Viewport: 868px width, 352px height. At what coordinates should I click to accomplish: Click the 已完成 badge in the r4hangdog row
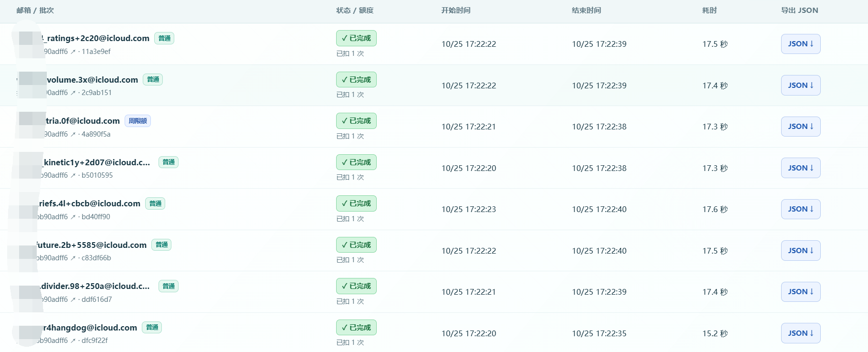coord(356,328)
